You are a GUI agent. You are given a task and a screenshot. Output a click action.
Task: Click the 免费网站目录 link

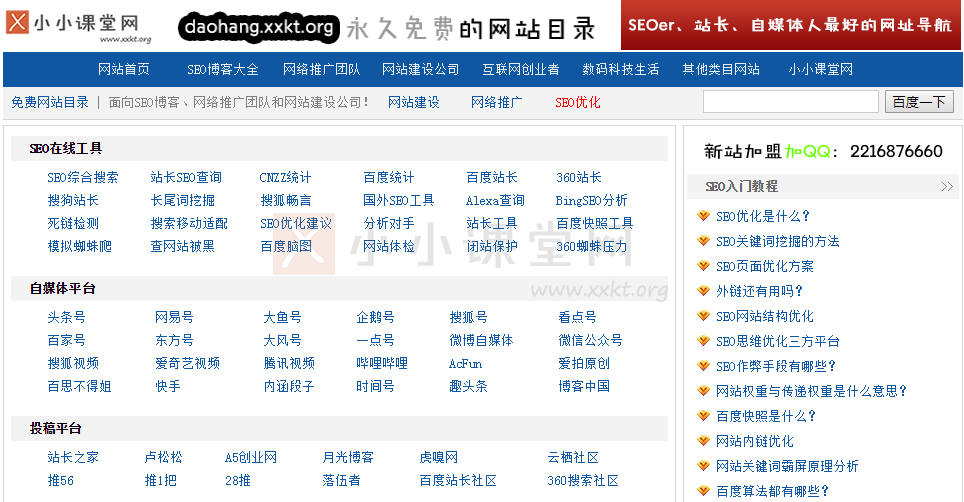(x=50, y=103)
